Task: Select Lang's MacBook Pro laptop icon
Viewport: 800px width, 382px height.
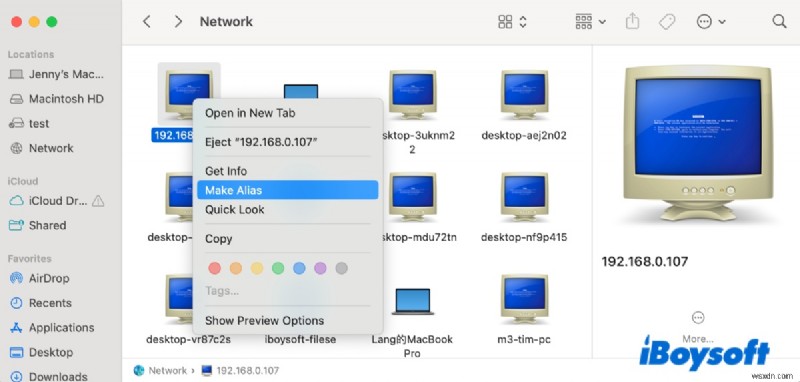Action: pos(412,301)
